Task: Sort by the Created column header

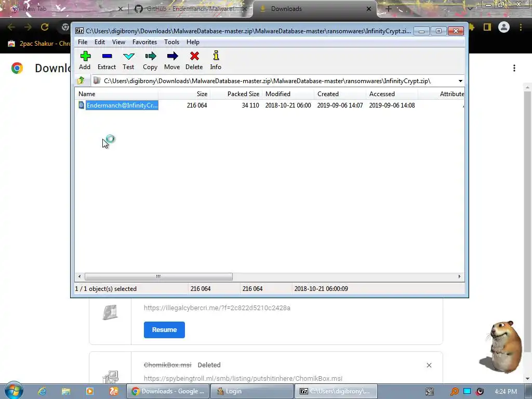Action: coord(340,94)
